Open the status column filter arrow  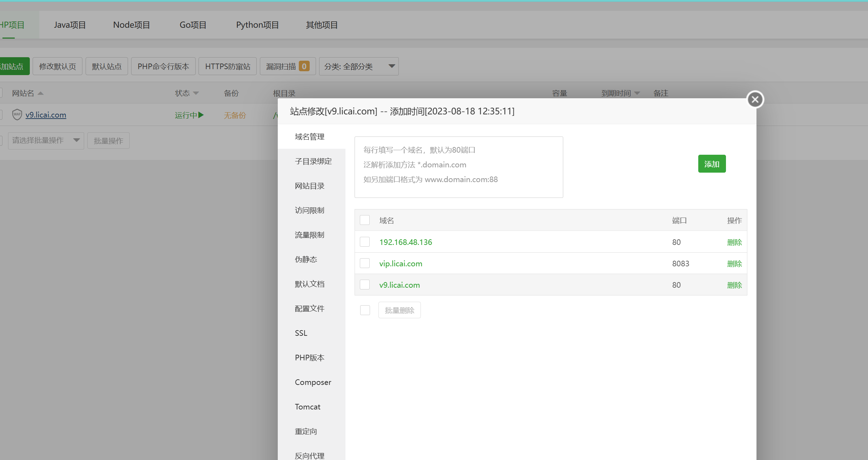[x=196, y=93]
